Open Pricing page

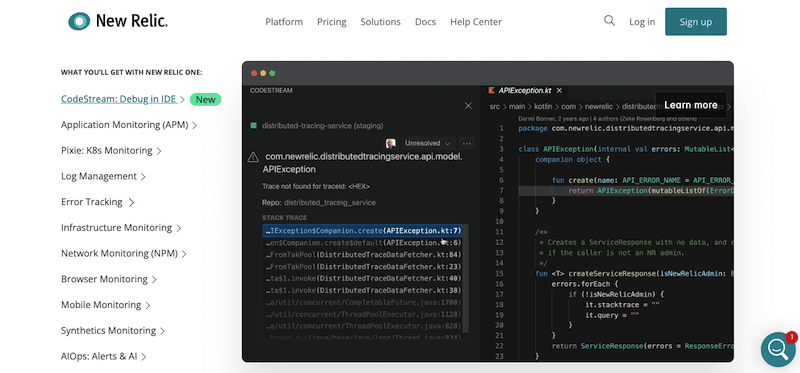pos(332,22)
